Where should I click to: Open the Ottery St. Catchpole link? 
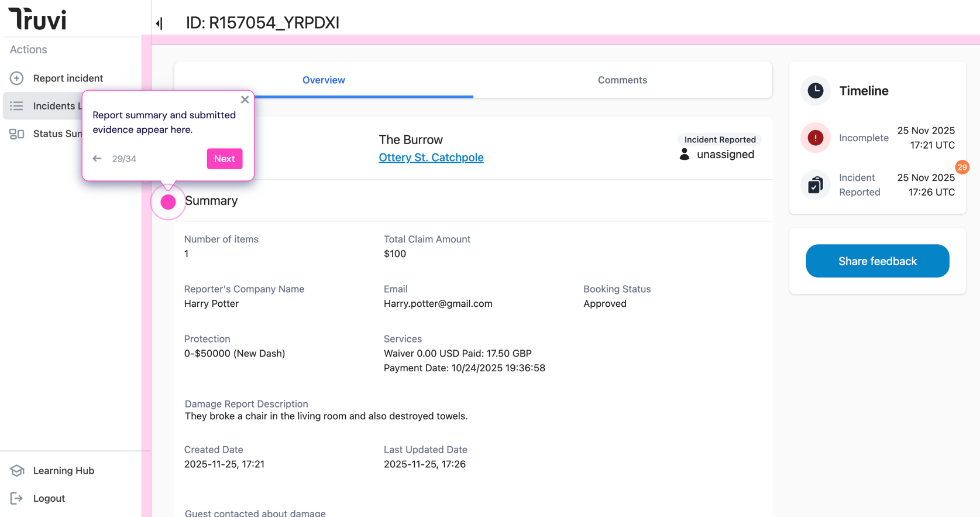pyautogui.click(x=431, y=158)
